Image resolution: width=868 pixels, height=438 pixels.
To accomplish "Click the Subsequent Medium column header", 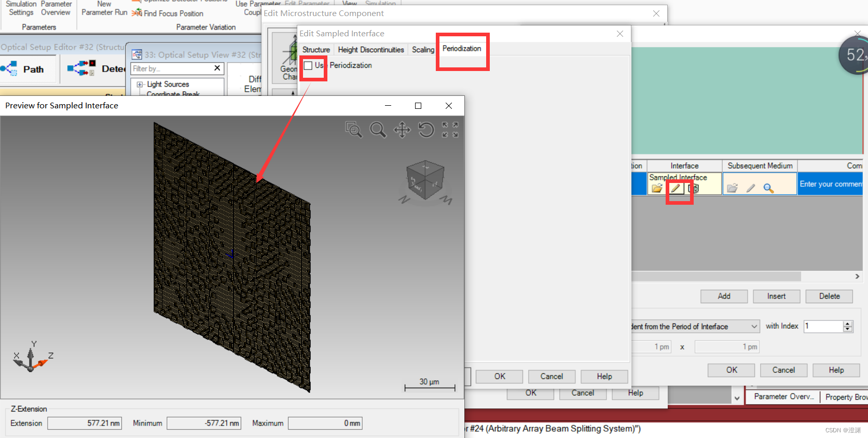I will click(x=760, y=166).
